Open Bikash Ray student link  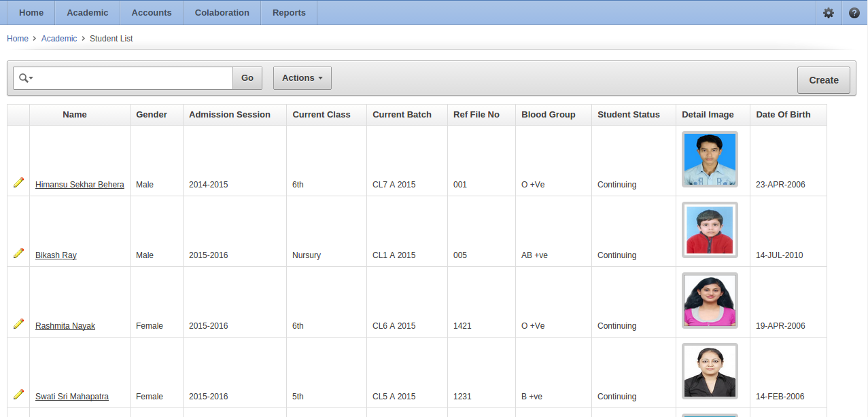pyautogui.click(x=56, y=255)
